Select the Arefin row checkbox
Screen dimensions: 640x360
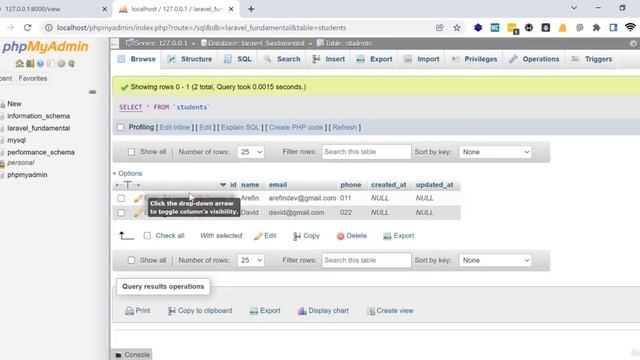point(121,198)
